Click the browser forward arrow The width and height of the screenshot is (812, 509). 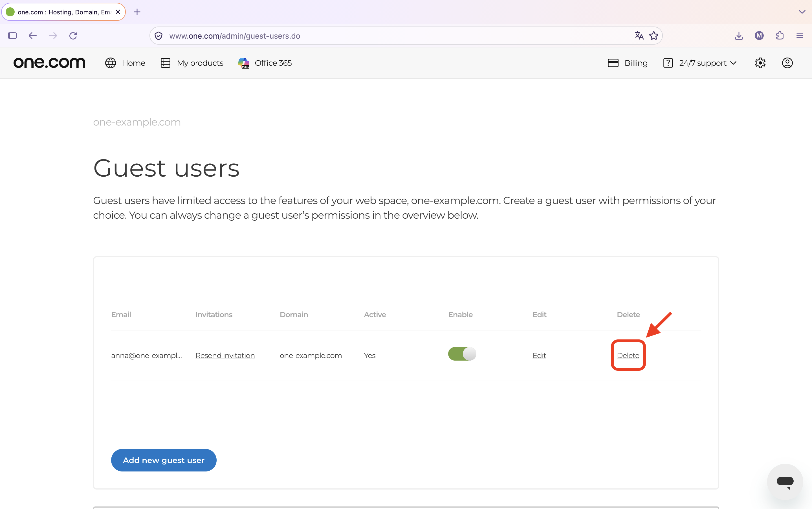53,36
